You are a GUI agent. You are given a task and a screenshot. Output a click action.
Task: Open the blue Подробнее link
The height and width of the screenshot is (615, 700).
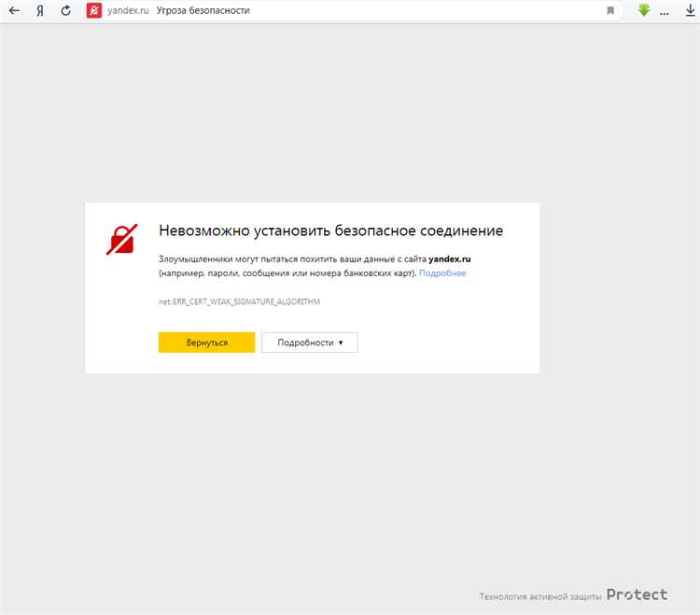click(442, 273)
